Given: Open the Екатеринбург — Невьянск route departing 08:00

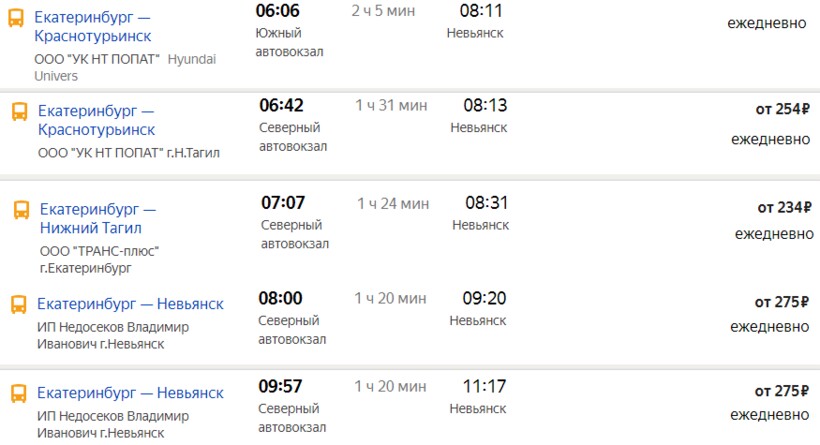Looking at the screenshot, I should pyautogui.click(x=130, y=304).
